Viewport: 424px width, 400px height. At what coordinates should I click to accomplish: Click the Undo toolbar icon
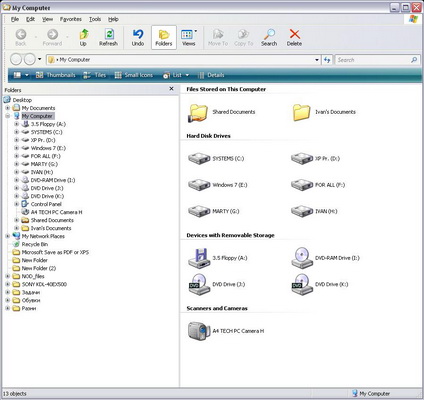click(x=138, y=37)
